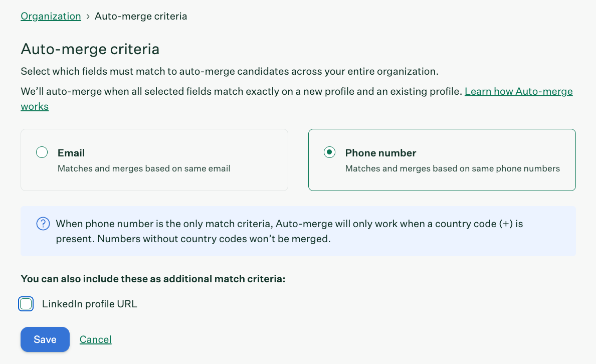Select the Email radio button

click(42, 152)
